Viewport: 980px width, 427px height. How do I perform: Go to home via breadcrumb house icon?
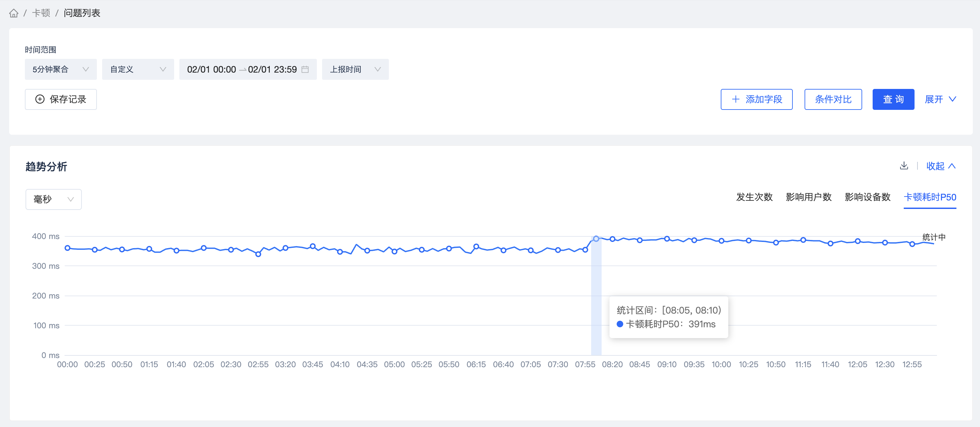(x=14, y=13)
